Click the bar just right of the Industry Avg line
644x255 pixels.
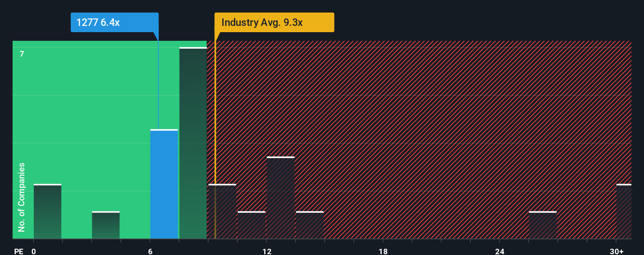tap(222, 211)
